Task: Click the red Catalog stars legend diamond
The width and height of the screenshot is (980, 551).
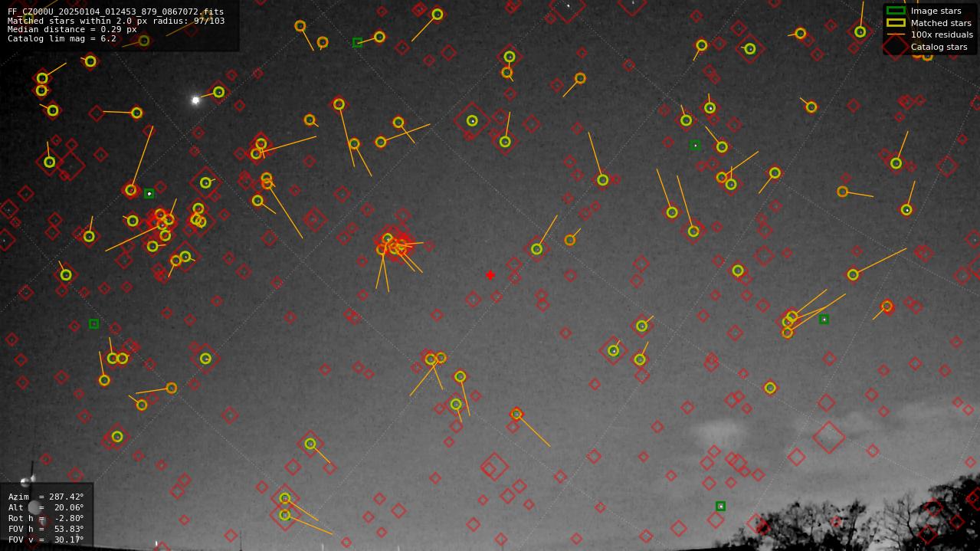Action: pyautogui.click(x=895, y=47)
